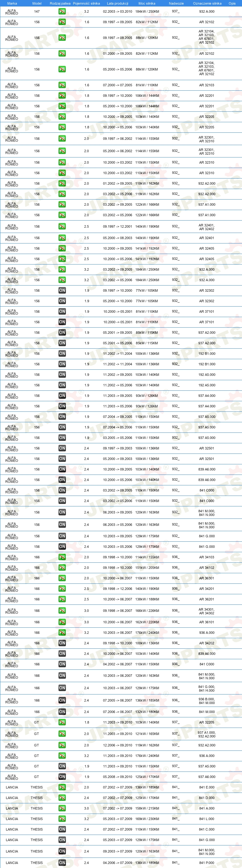Click the model cell 147
Screen dimensions: 242x868
click(37, 11)
